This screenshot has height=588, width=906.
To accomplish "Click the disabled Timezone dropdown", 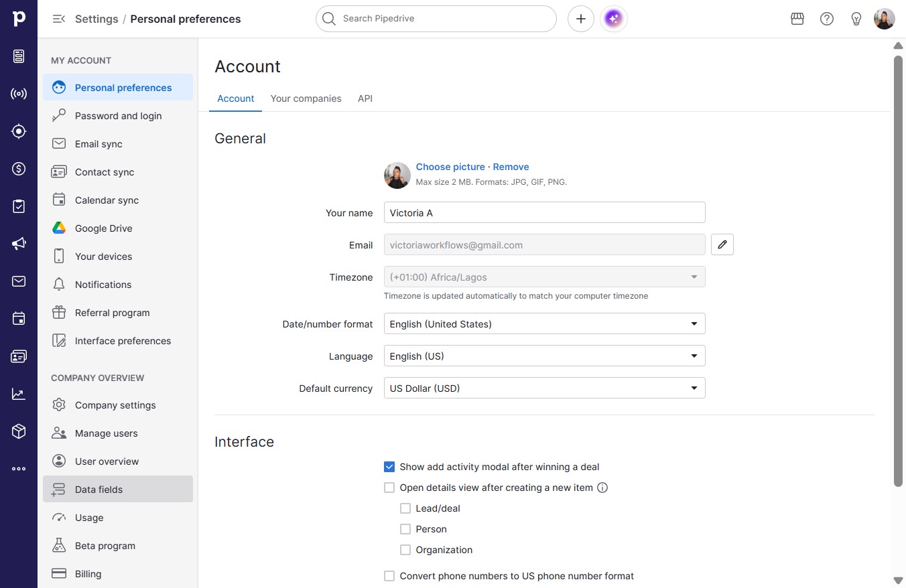I will (x=544, y=277).
